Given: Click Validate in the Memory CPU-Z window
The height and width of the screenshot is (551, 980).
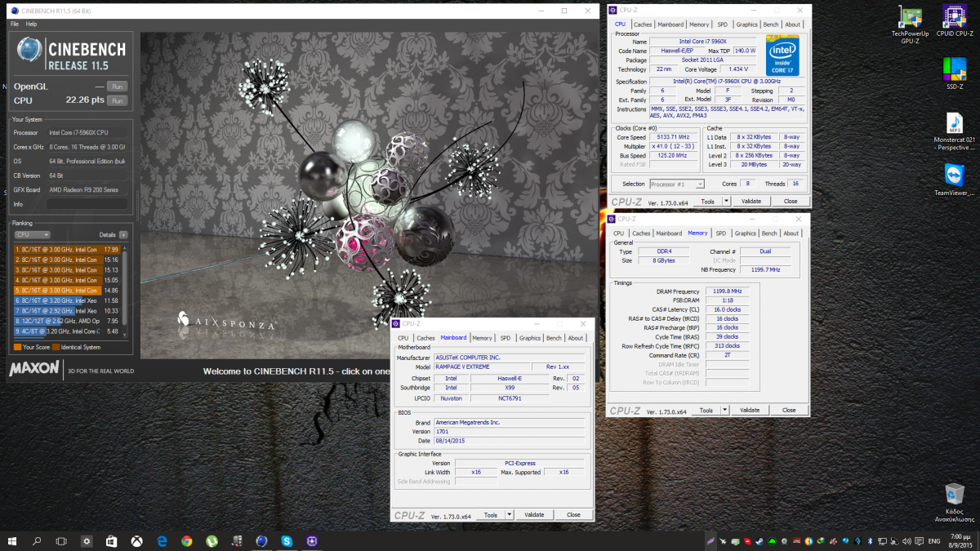Looking at the screenshot, I should [x=750, y=411].
